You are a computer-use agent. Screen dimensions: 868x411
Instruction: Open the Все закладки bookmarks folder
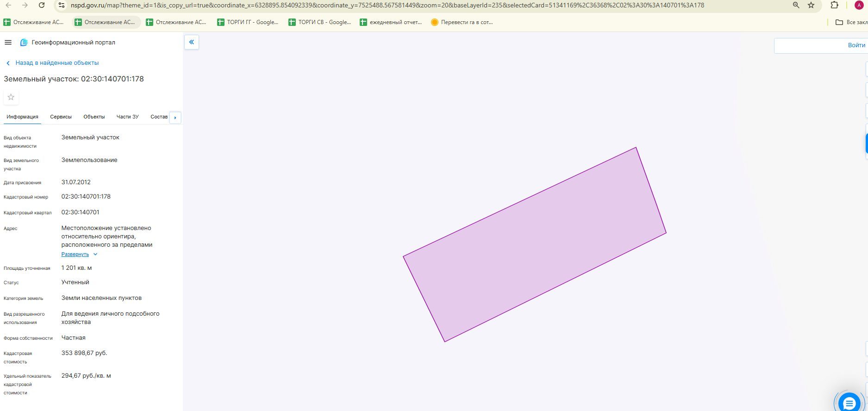[x=851, y=22]
